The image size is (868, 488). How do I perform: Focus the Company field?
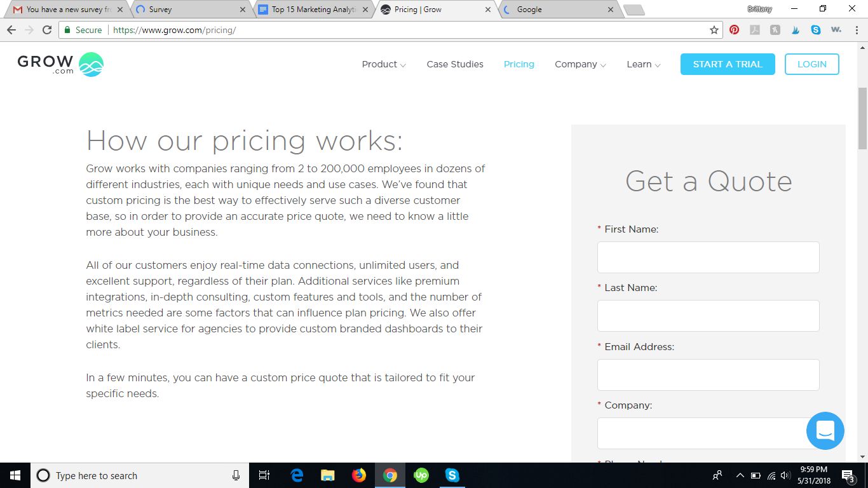click(708, 433)
